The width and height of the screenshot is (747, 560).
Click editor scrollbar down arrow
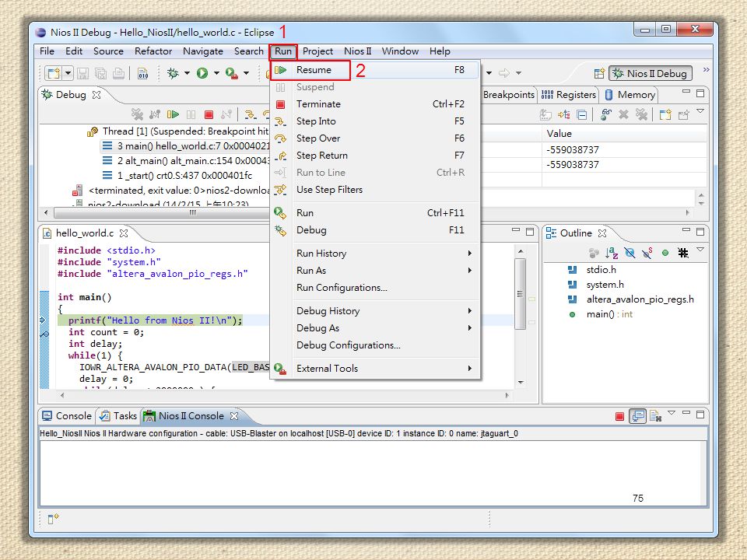(521, 383)
